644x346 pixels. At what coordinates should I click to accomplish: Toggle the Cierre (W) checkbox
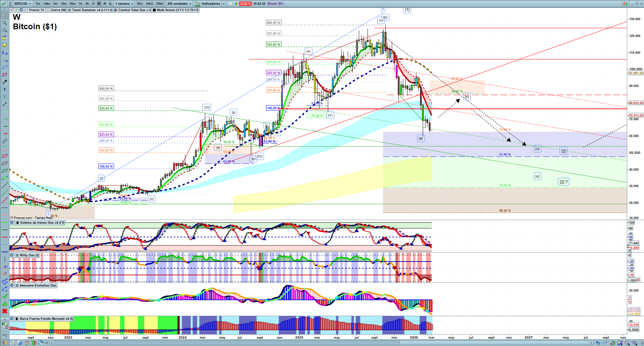[x=48, y=10]
